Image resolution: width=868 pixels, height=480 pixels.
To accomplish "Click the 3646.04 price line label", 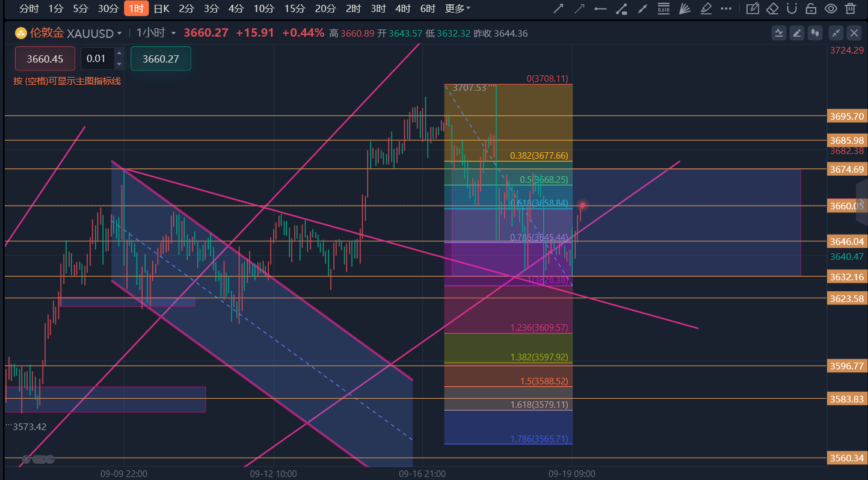I will click(x=846, y=241).
